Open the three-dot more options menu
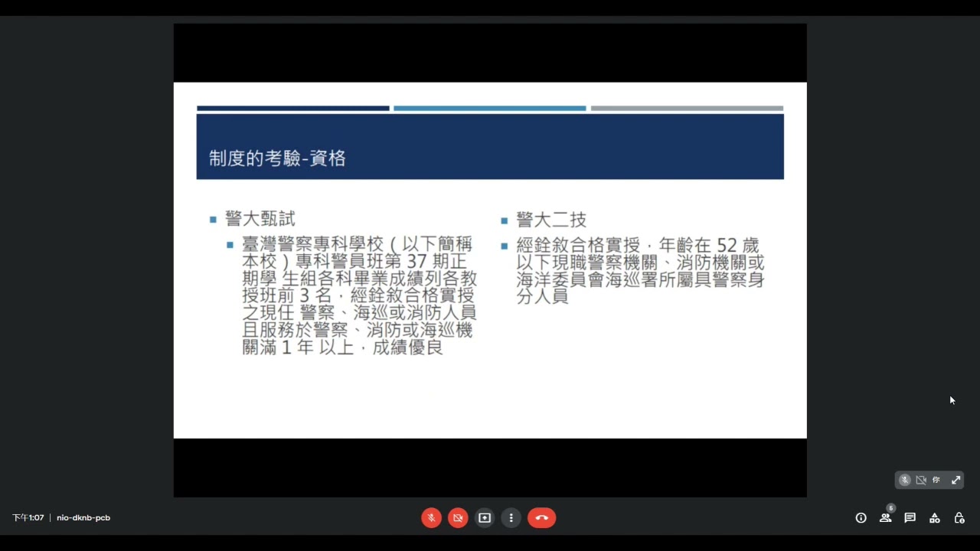 click(x=511, y=518)
